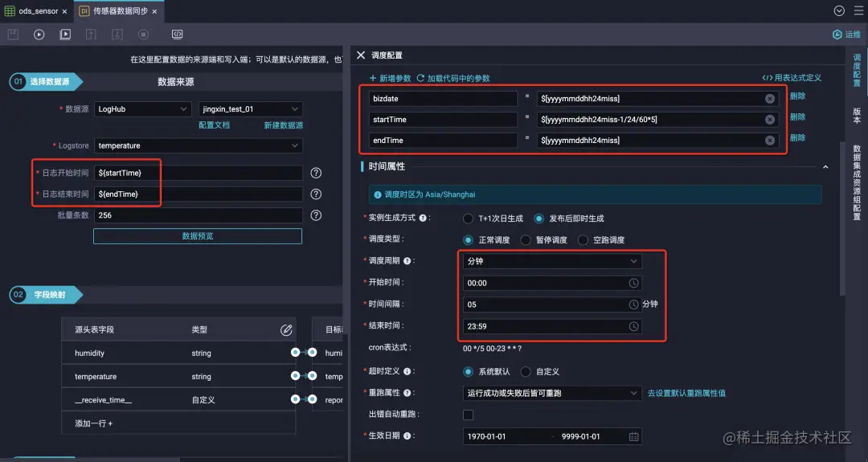Image resolution: width=868 pixels, height=462 pixels.
Task: Click the 批量条数 input field
Action: 199,215
